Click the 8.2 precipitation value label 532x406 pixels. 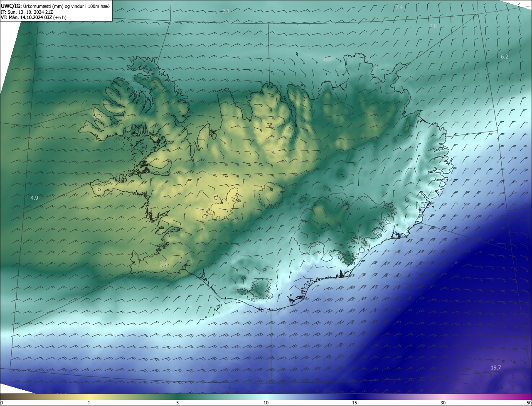(x=328, y=59)
